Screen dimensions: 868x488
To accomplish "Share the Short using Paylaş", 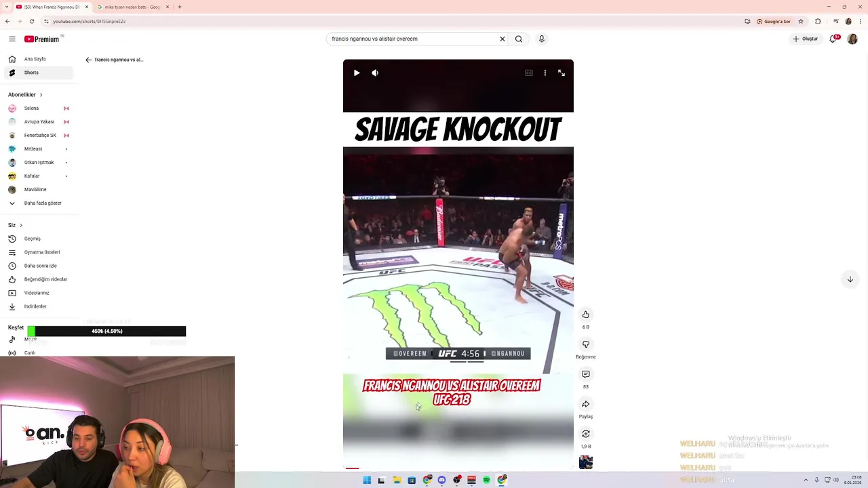I will (x=586, y=404).
